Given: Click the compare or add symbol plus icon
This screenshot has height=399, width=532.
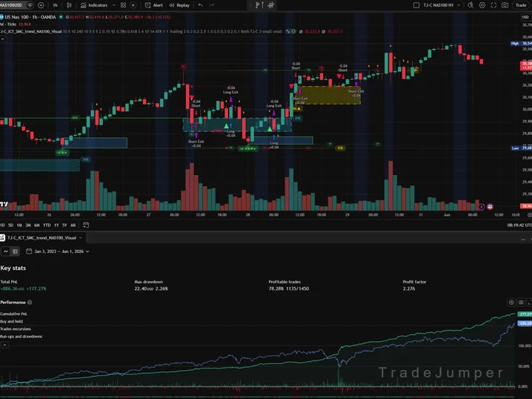Looking at the screenshot, I should pyautogui.click(x=41, y=5).
